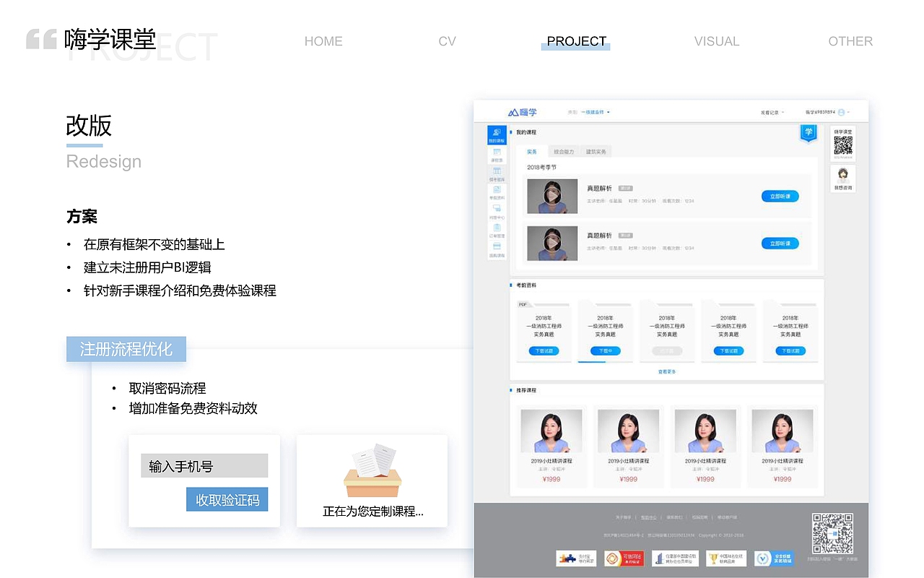The image size is (924, 578).
Task: Open the 查看更多 link
Action: (x=667, y=371)
